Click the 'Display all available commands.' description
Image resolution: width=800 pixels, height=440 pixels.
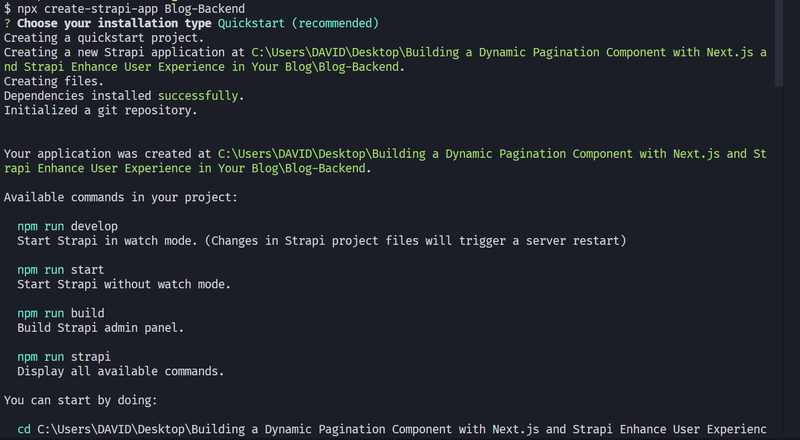[x=121, y=372]
